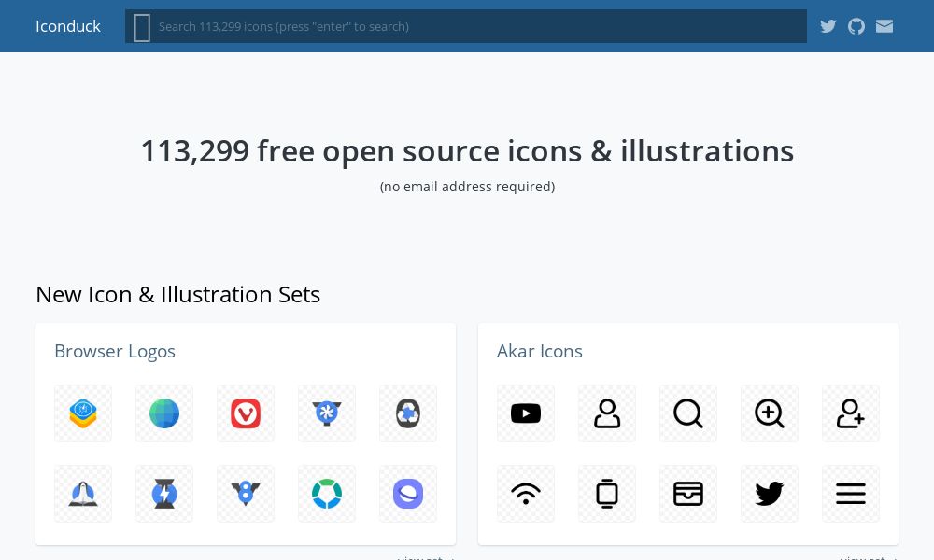Click the search glyph placeholder in search bar
The image size is (934, 560).
tap(142, 27)
